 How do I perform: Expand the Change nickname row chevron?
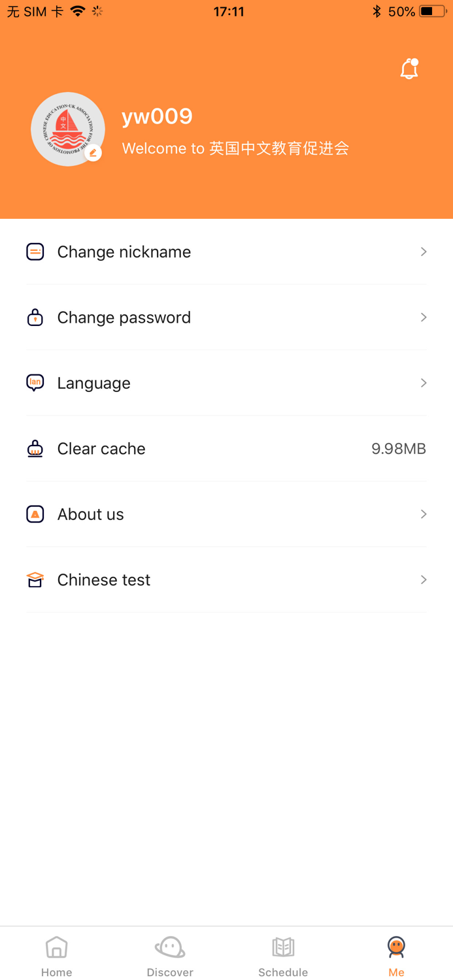click(424, 252)
